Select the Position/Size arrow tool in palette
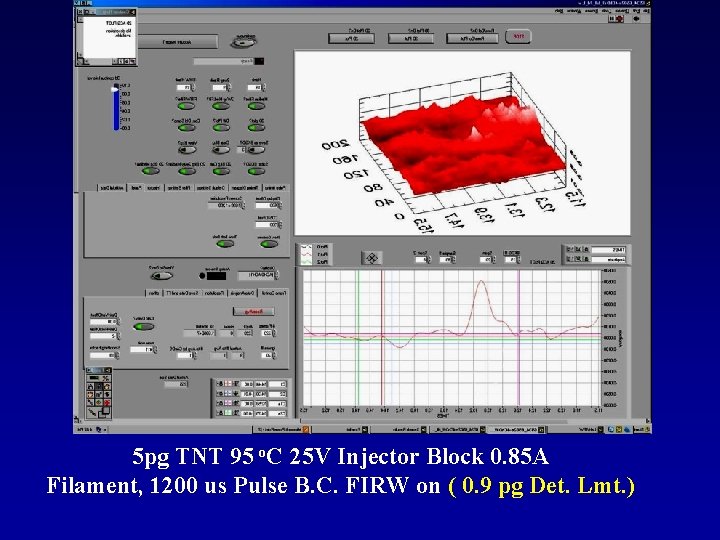Viewport: 720px width, 540px height. click(99, 387)
